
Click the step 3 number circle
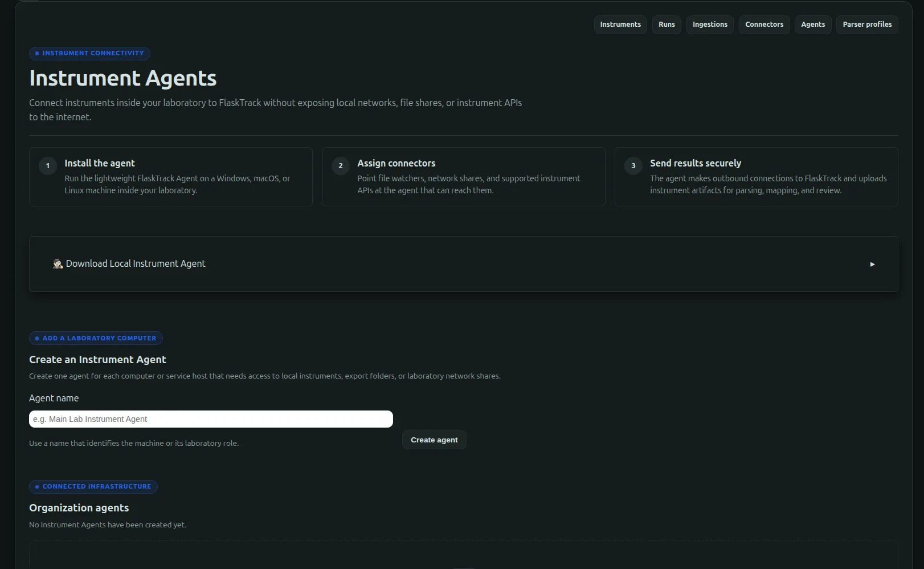tap(633, 166)
